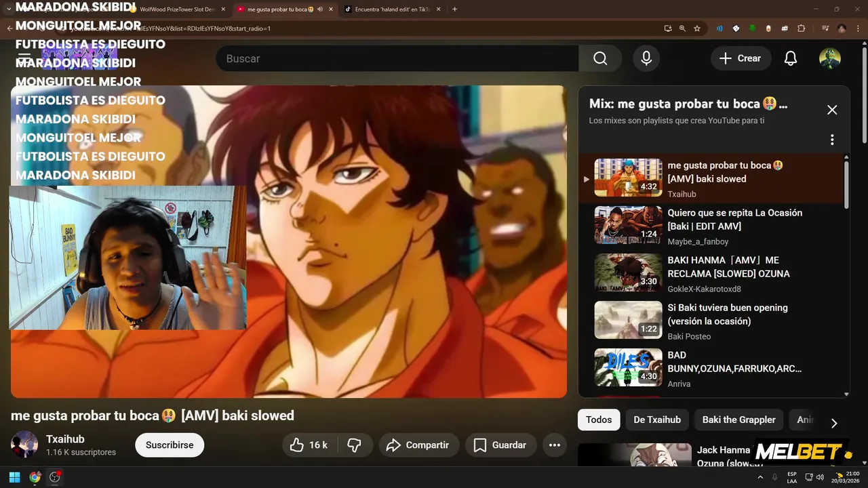Screen dimensions: 868x488
Task: Click the main video player
Action: pos(289,241)
